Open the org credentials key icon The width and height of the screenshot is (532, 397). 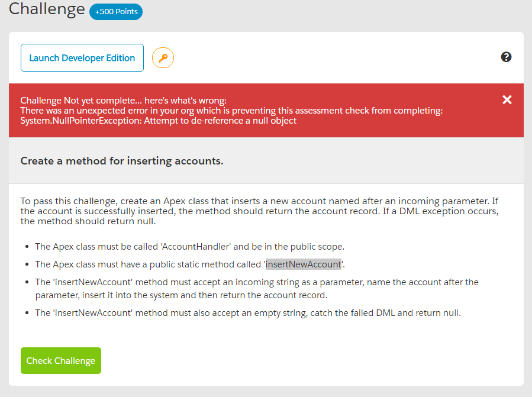(163, 58)
